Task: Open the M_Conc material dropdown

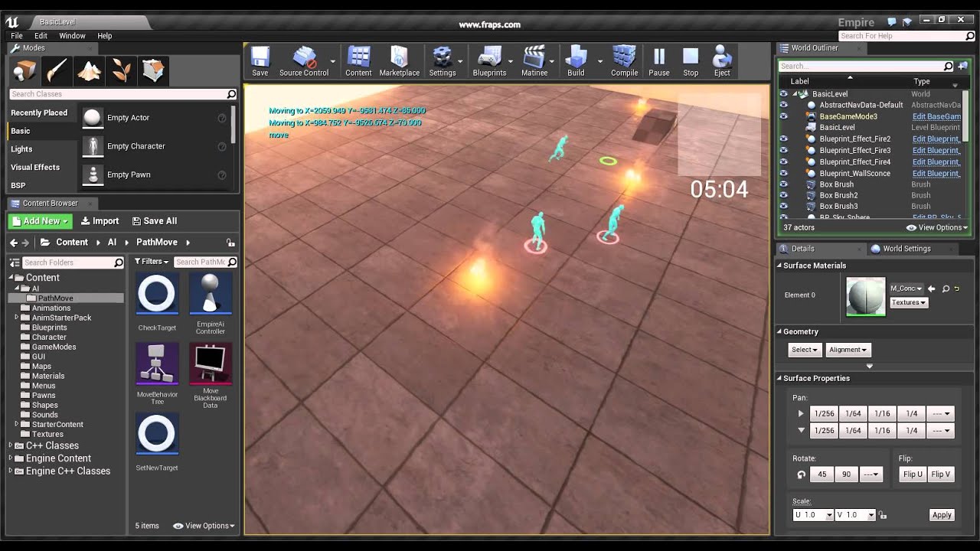Action: coord(906,289)
